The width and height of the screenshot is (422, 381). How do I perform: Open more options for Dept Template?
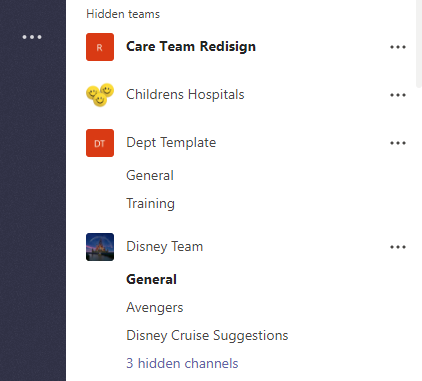tap(398, 143)
